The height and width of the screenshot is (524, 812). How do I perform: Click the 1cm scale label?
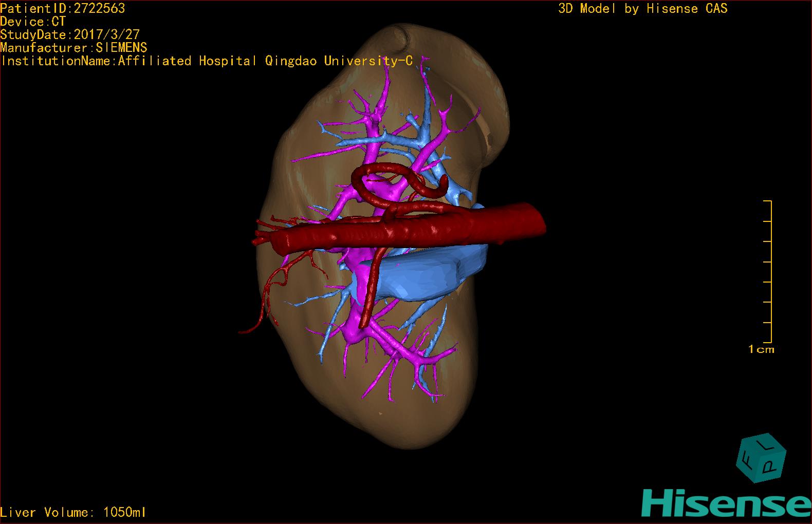point(761,349)
